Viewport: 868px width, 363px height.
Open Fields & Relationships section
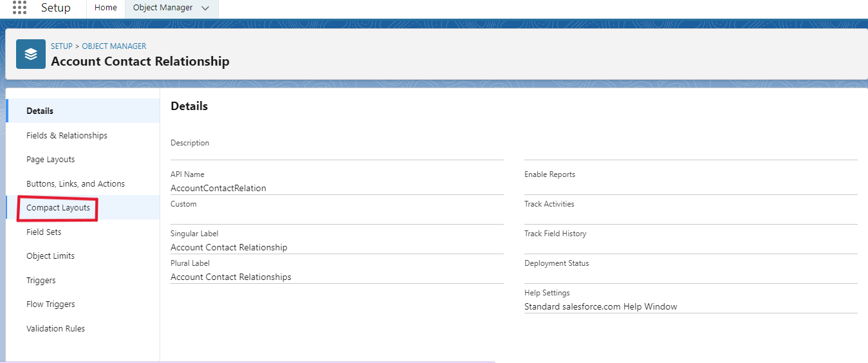[x=67, y=135]
